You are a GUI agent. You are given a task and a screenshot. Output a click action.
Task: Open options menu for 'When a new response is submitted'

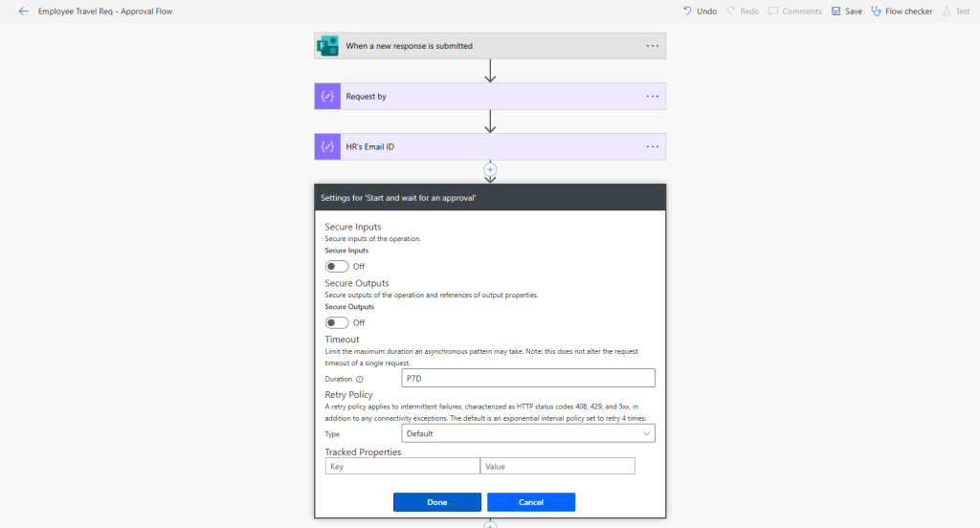click(652, 46)
